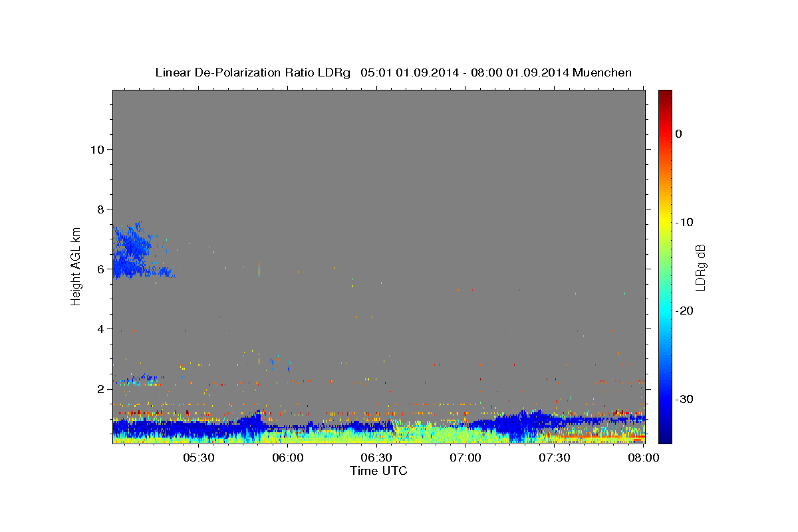Click the 'LDRg dB' colorbar label
The height and width of the screenshot is (532, 798).
click(x=700, y=267)
